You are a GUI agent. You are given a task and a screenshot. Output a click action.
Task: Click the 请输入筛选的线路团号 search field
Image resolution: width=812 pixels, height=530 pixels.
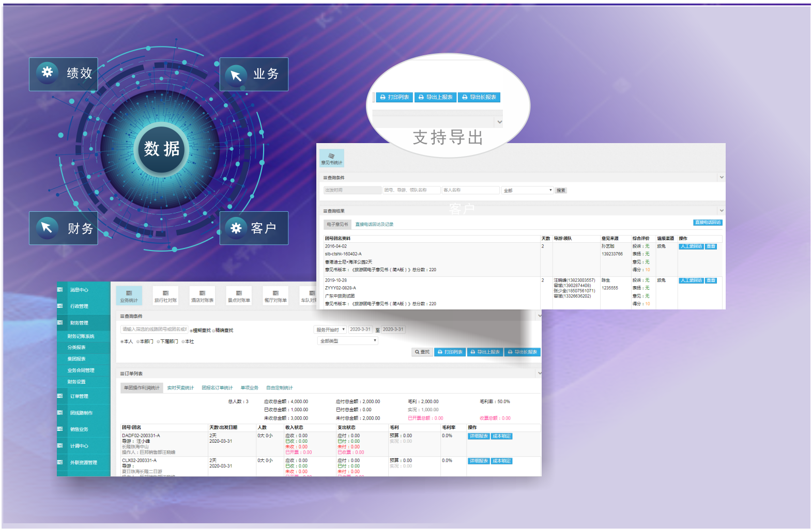[x=155, y=330]
